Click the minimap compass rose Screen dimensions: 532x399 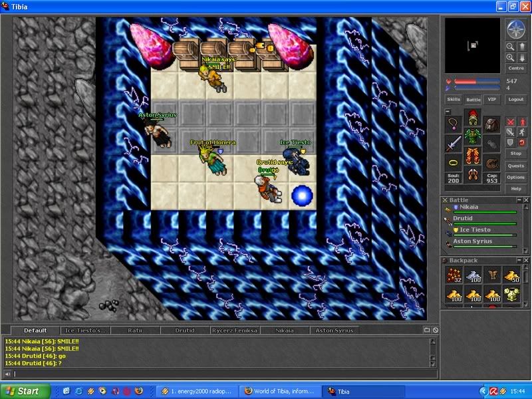click(516, 29)
